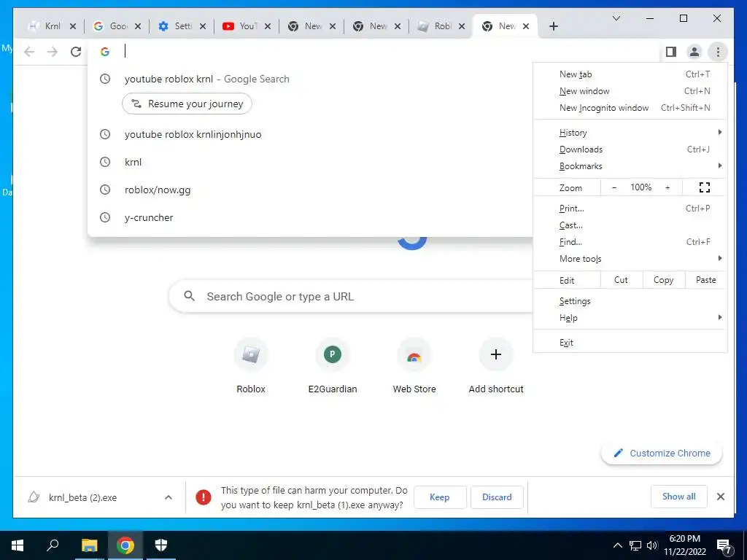
Task: Open taskbar search icon
Action: (x=53, y=545)
